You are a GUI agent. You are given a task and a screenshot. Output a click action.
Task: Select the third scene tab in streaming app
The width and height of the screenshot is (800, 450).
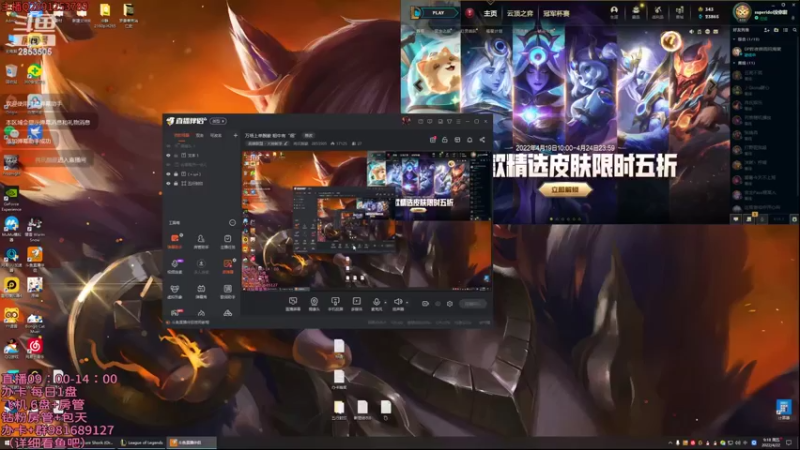coord(216,136)
